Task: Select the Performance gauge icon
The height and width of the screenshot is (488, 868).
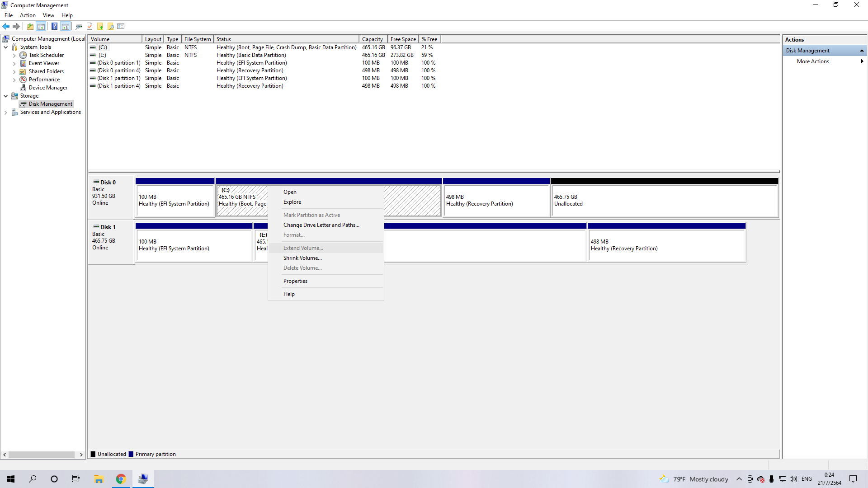Action: coord(23,80)
